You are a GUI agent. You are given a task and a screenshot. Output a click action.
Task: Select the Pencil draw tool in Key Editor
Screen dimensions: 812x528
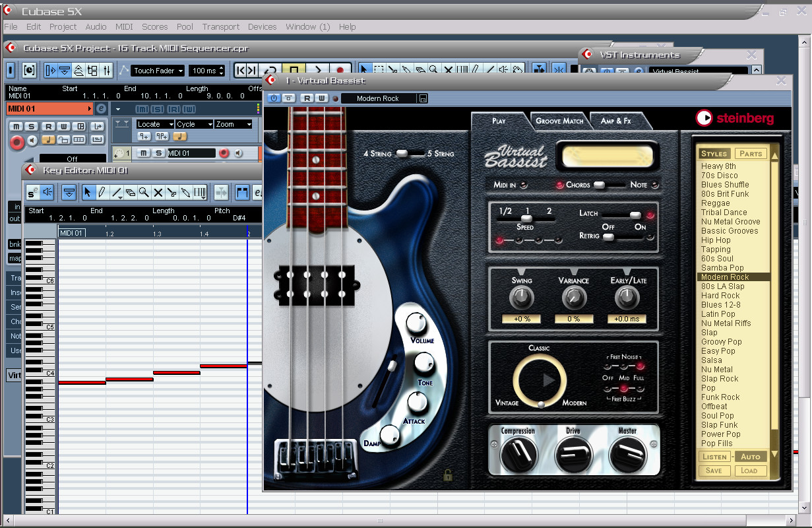(102, 193)
